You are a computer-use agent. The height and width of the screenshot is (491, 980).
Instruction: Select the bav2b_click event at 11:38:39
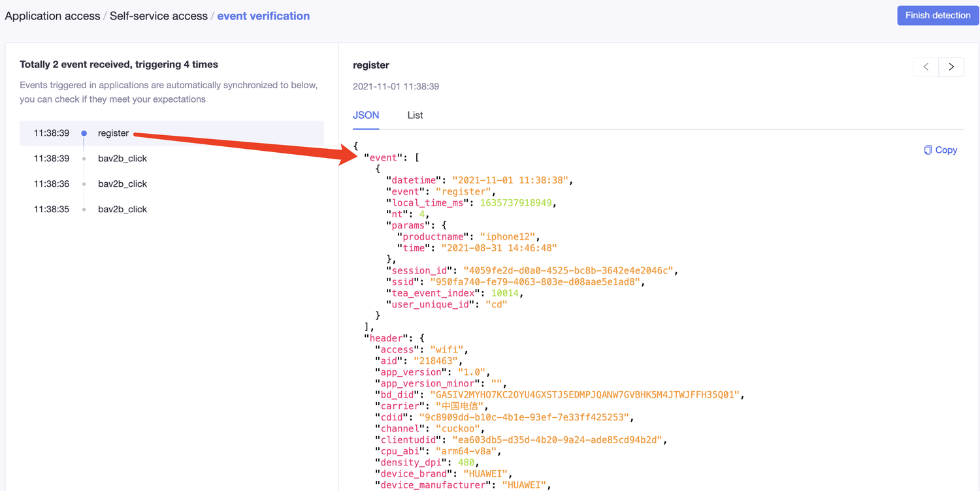[x=172, y=159]
